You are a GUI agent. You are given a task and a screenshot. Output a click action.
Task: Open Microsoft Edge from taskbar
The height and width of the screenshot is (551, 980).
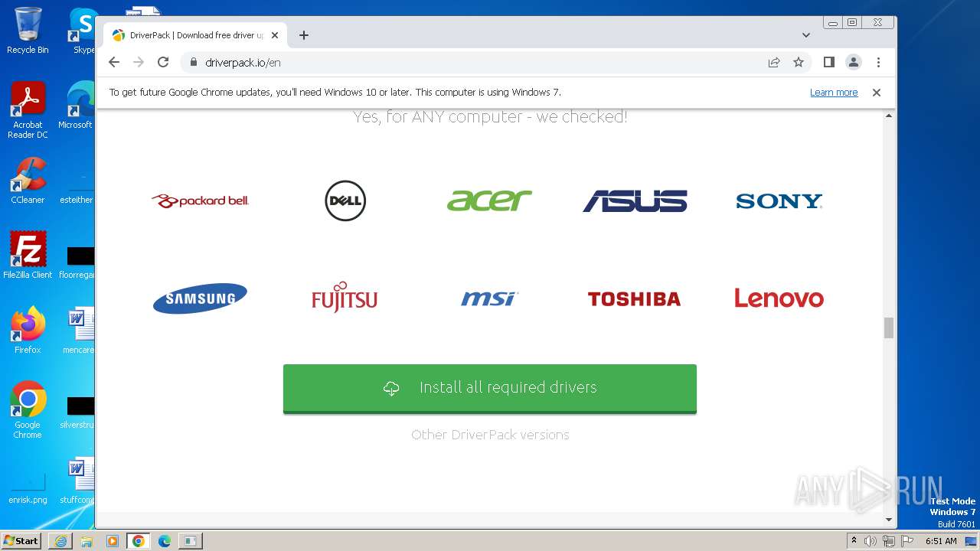165,541
